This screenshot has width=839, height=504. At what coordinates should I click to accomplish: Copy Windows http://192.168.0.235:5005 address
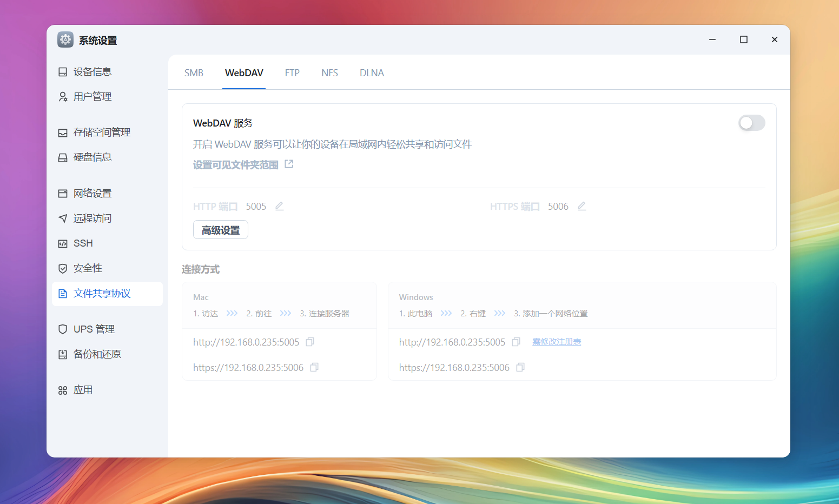tap(516, 342)
